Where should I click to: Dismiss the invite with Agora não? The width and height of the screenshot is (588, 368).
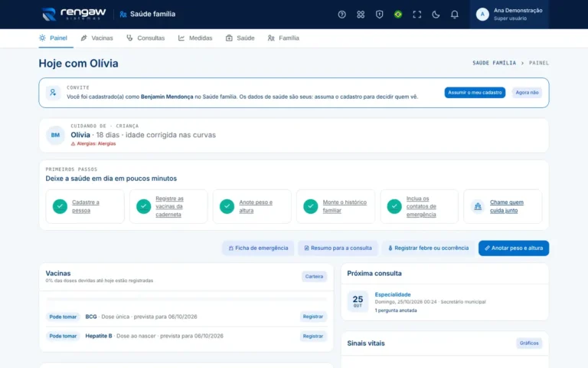tap(527, 92)
